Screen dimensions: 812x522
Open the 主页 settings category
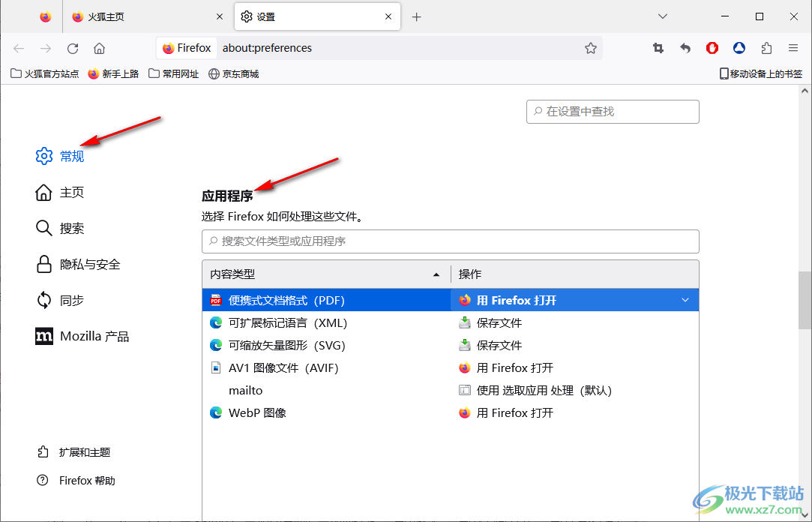click(59, 192)
